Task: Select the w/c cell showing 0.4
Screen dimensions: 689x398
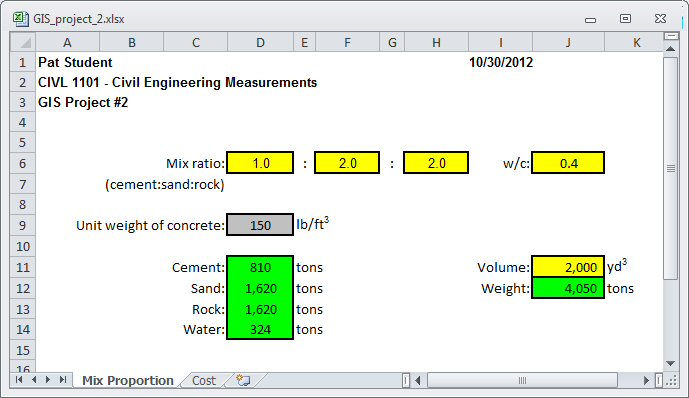Action: click(568, 163)
